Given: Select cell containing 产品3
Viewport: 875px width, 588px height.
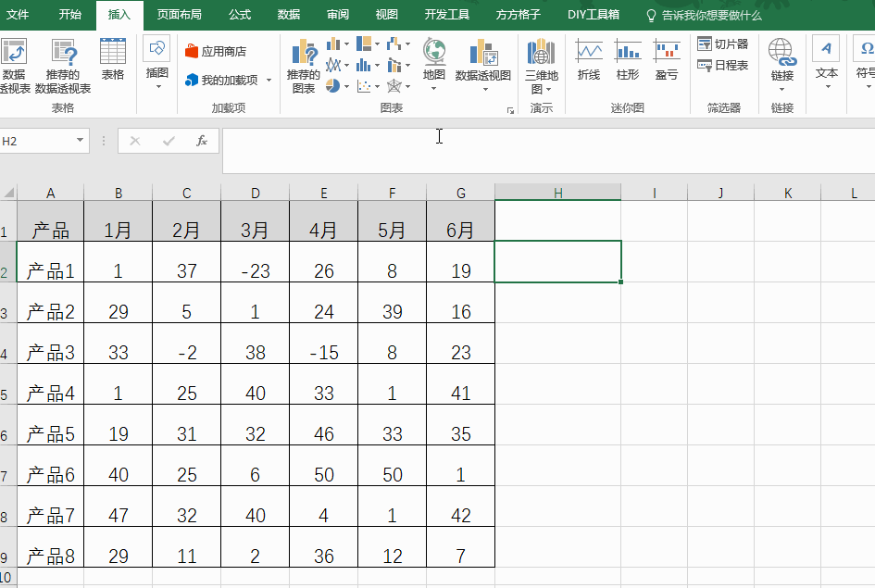Looking at the screenshot, I should (50, 344).
